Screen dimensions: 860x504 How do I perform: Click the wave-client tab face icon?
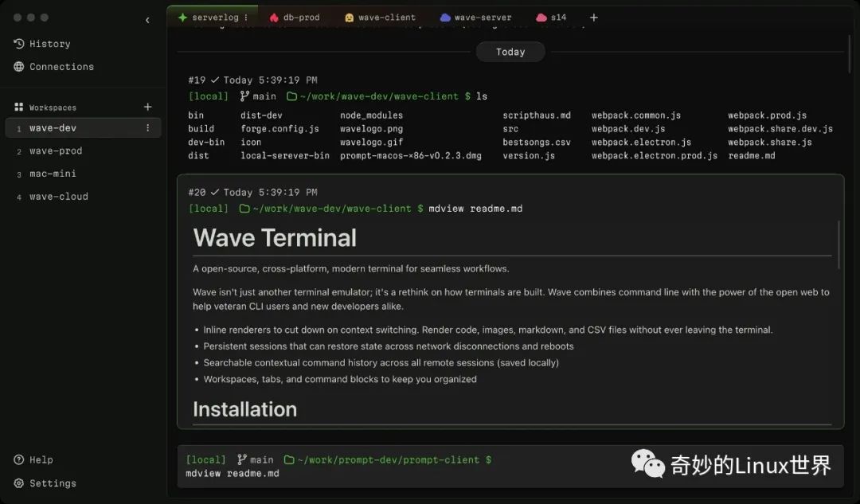[x=349, y=18]
